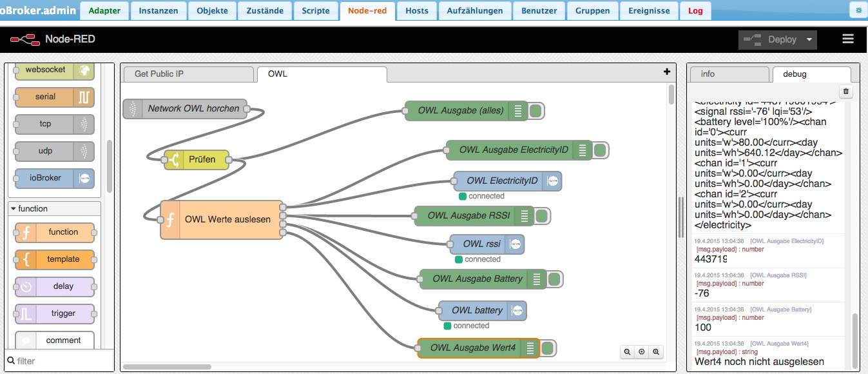
Task: Add a new flow with plus icon
Action: pyautogui.click(x=667, y=72)
